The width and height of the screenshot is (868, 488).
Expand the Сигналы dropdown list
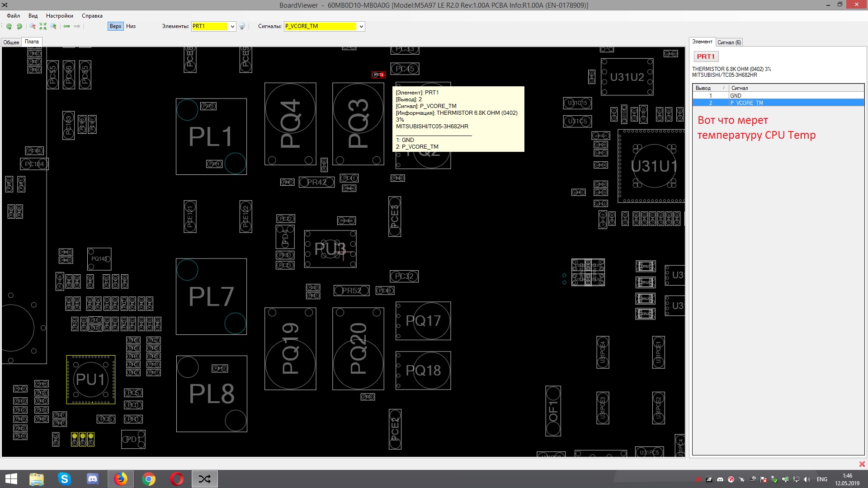tap(361, 26)
